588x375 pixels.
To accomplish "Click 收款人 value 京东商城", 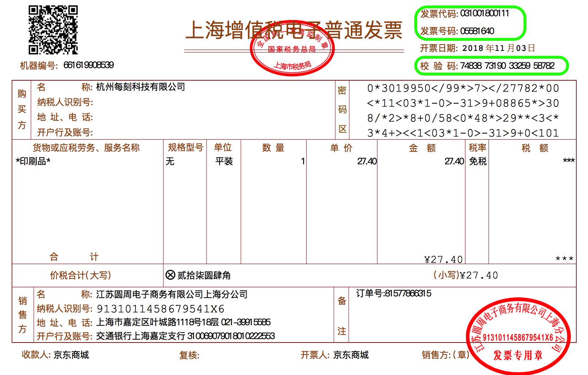I will pyautogui.click(x=71, y=355).
